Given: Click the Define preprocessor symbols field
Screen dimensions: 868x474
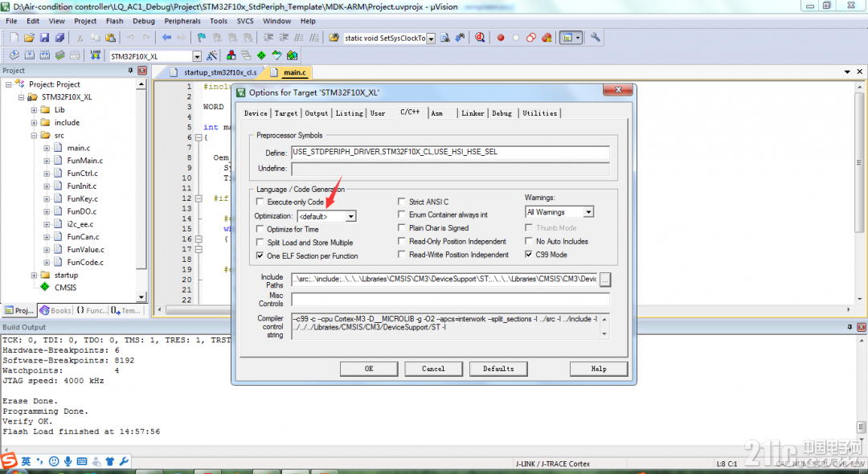Looking at the screenshot, I should (450, 153).
